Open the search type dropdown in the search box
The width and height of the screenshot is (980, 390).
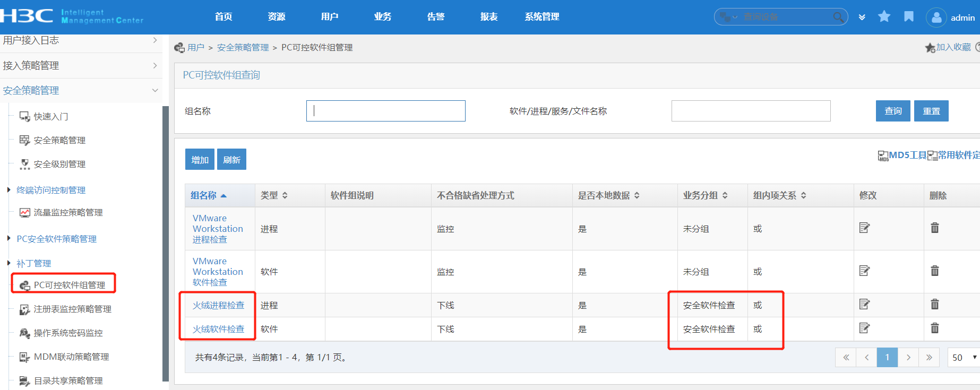(729, 17)
